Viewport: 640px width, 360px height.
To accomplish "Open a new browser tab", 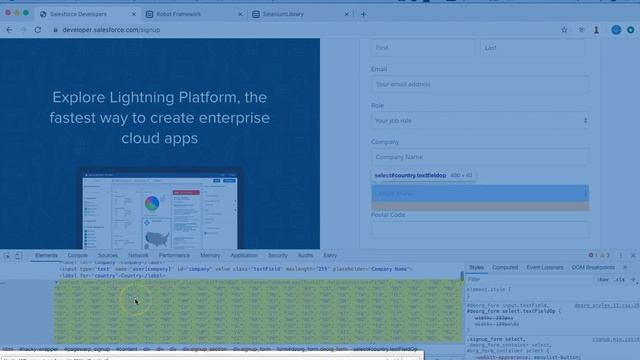I will 363,14.
